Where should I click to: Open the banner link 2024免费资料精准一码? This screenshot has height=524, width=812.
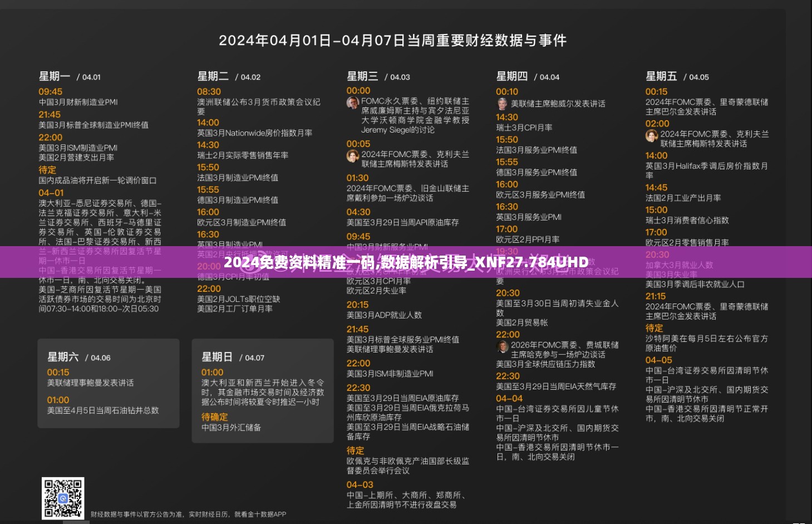406,262
